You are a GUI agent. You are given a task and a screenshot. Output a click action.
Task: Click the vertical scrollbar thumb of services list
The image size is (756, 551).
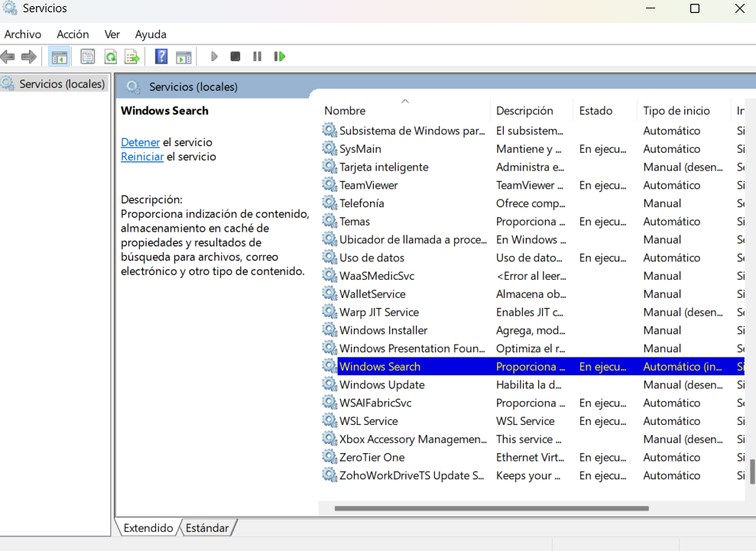(752, 472)
